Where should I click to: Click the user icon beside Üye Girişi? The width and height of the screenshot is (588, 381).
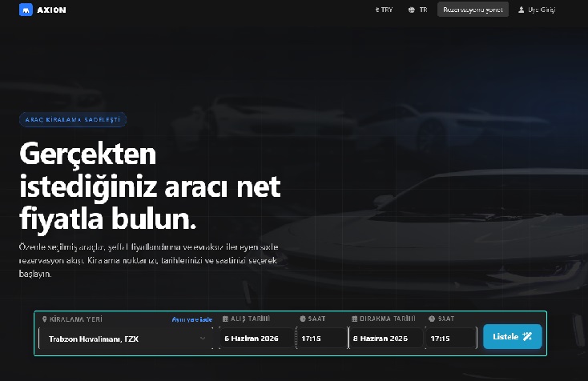point(522,10)
